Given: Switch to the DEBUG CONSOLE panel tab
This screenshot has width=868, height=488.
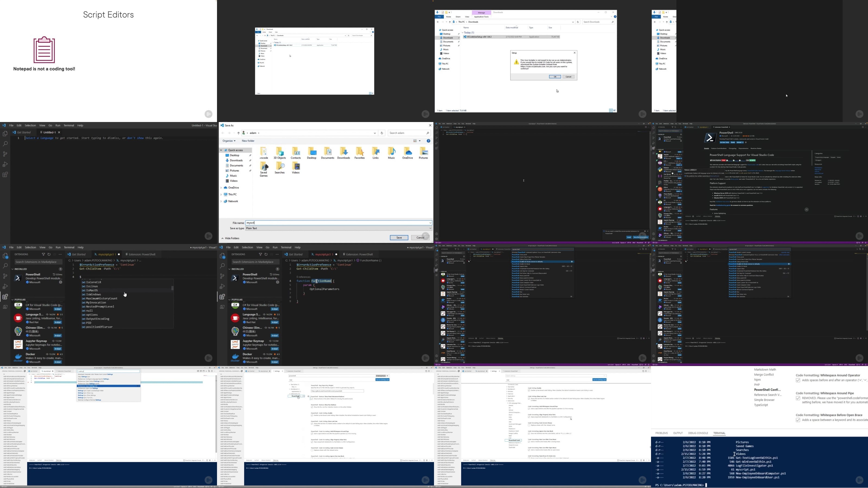Looking at the screenshot, I should tap(698, 433).
